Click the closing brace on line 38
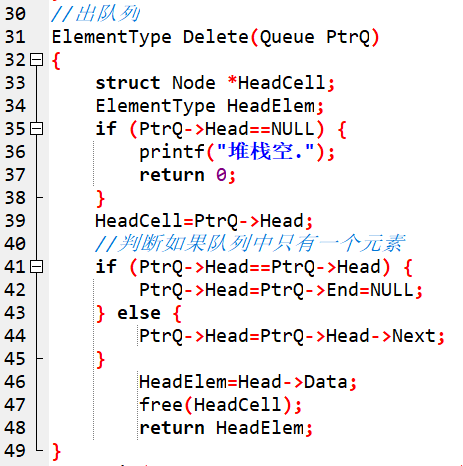Image resolution: width=463 pixels, height=466 pixels. tap(100, 199)
